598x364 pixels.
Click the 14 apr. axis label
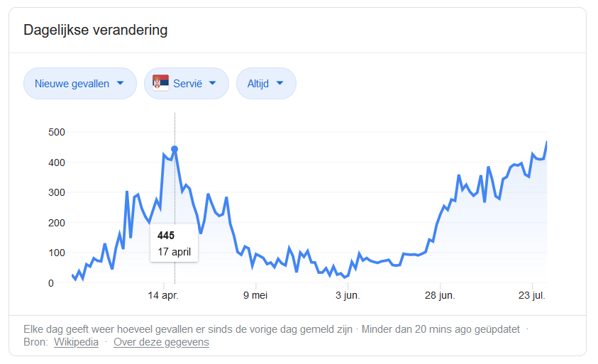(x=163, y=295)
